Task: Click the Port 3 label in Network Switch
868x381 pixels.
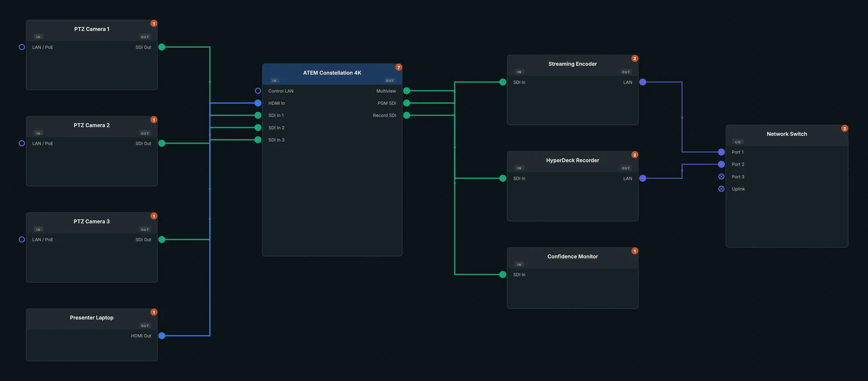Action: click(738, 177)
